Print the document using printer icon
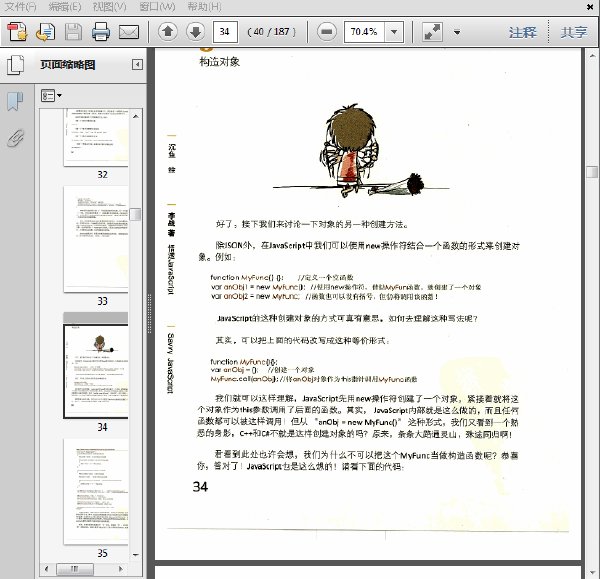This screenshot has height=579, width=600. coord(101,32)
